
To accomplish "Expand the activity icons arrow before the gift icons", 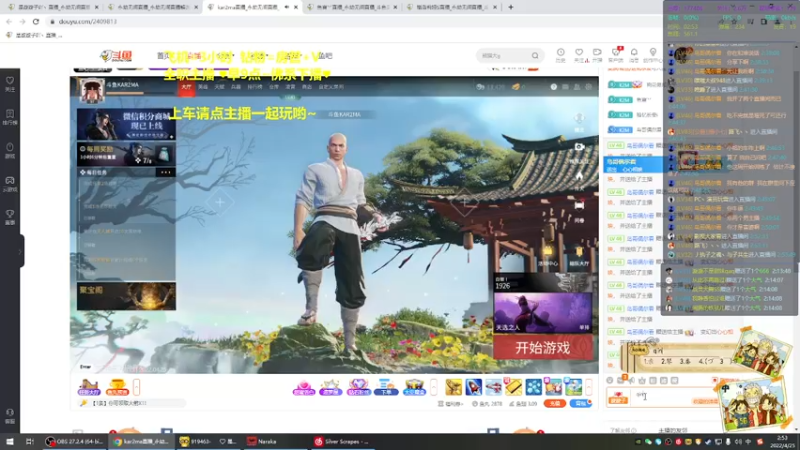I will (434, 387).
